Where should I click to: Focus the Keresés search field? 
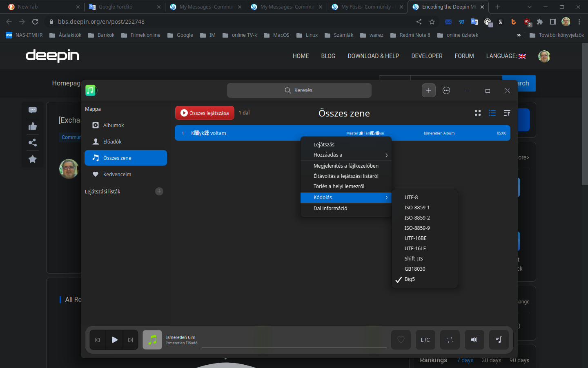pos(299,90)
